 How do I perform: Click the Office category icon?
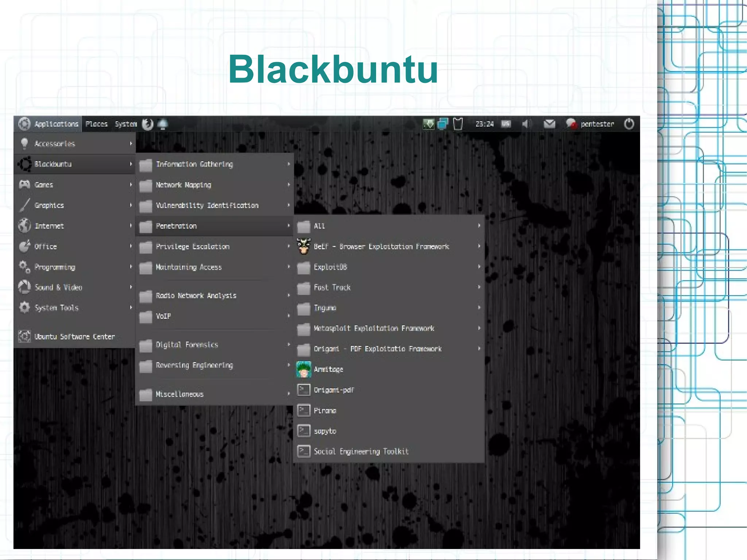(24, 246)
